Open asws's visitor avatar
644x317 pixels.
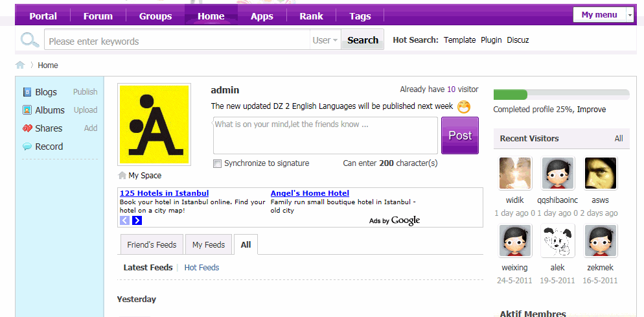pyautogui.click(x=600, y=173)
